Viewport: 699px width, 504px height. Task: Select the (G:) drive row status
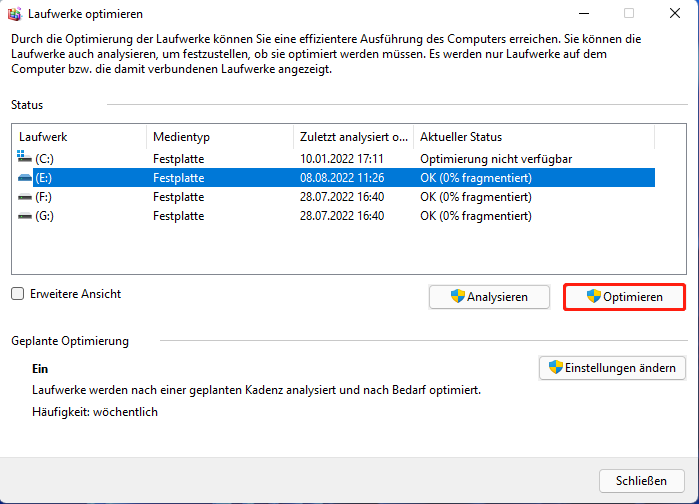[x=475, y=216]
